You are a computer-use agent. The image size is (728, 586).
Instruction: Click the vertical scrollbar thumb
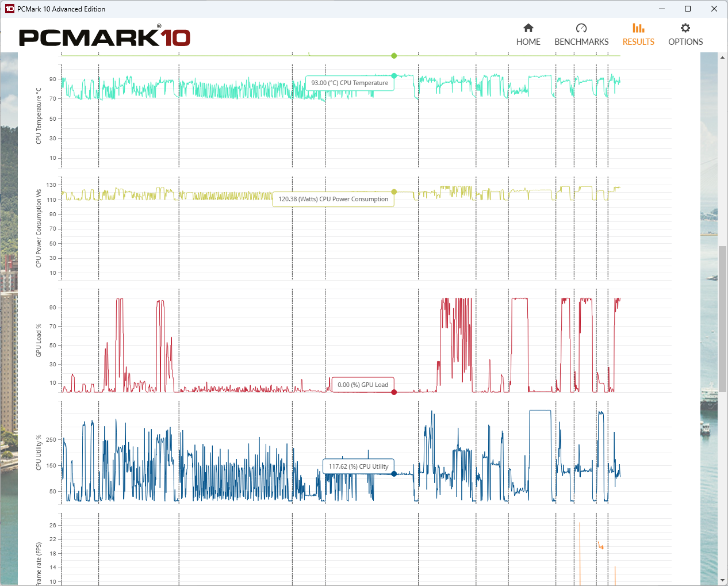click(x=722, y=319)
